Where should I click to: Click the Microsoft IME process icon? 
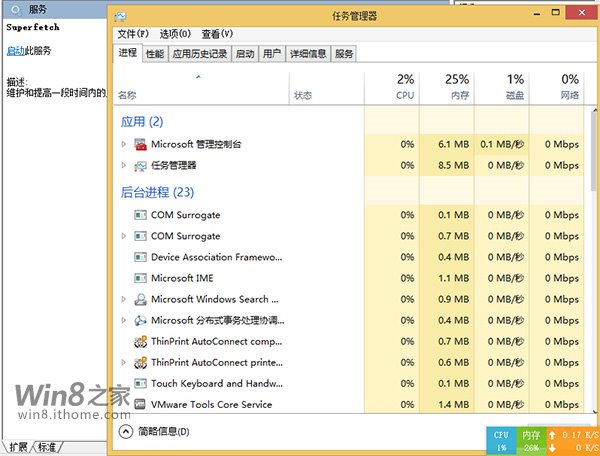[x=140, y=278]
